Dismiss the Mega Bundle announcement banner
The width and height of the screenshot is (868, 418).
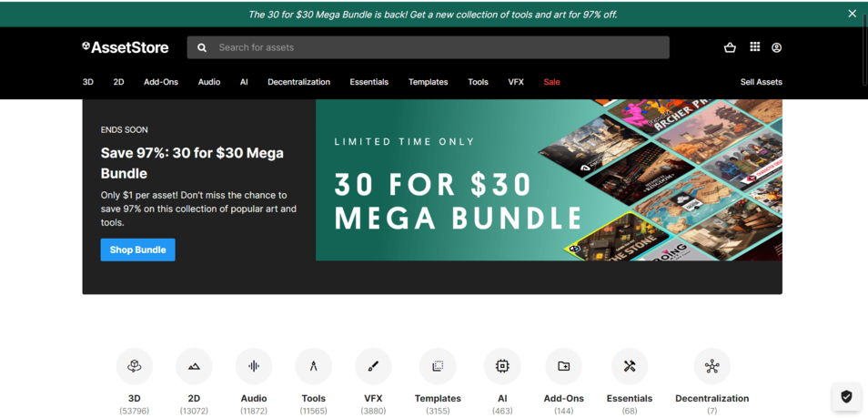click(852, 14)
